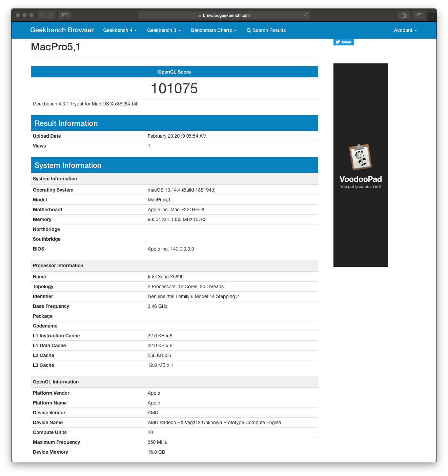Click the Southbridge row label
Viewport: 448px width, 476px height.
[x=47, y=239]
